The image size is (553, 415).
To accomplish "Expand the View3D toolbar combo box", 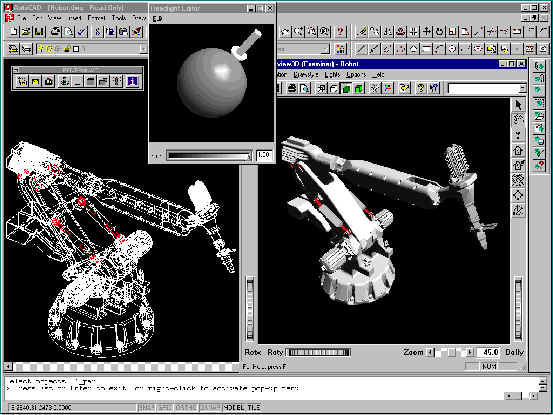I will [x=523, y=89].
